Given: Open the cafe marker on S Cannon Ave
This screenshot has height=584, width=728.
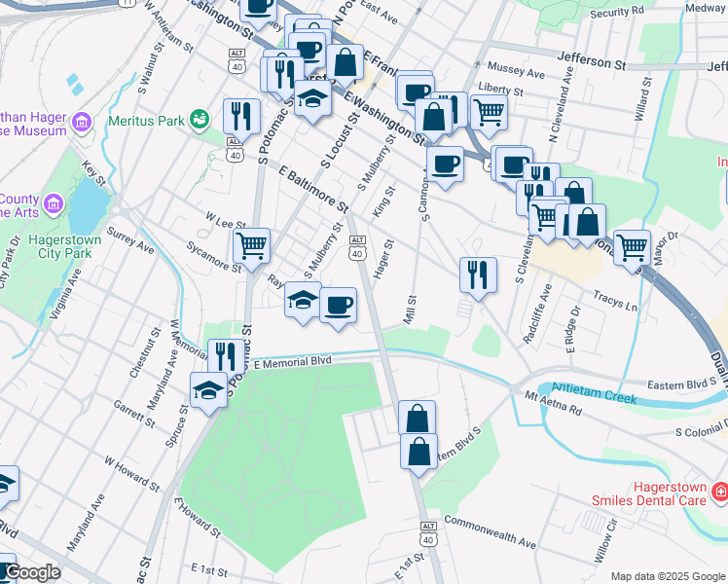Looking at the screenshot, I should [445, 164].
